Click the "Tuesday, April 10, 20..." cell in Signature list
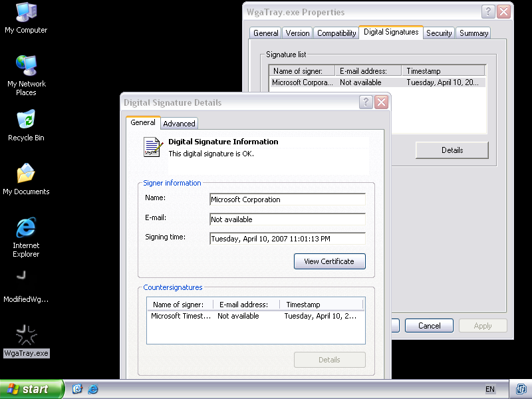Viewport: 532px width, 399px height. [x=442, y=82]
